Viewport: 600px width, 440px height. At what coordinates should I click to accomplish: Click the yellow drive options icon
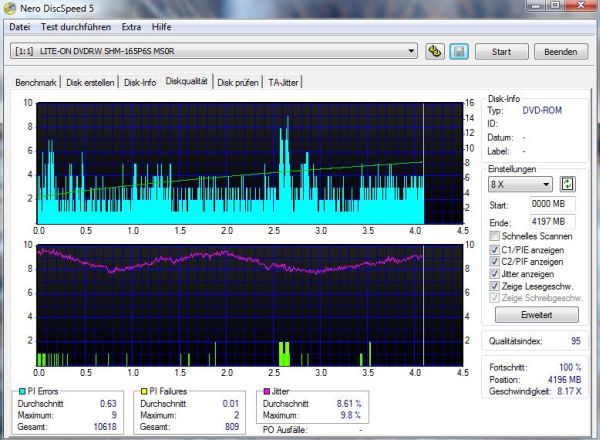click(435, 51)
